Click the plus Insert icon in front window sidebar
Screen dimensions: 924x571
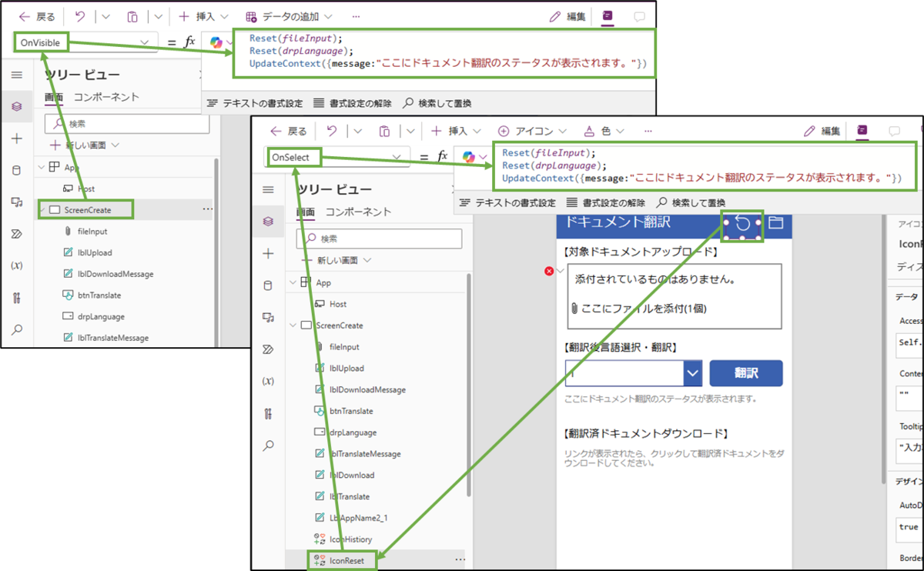268,253
